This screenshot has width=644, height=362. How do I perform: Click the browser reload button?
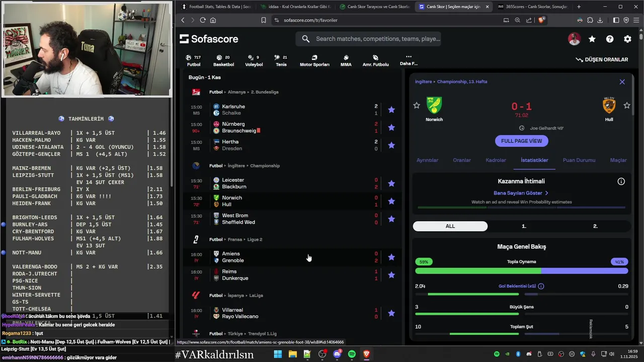click(x=203, y=20)
